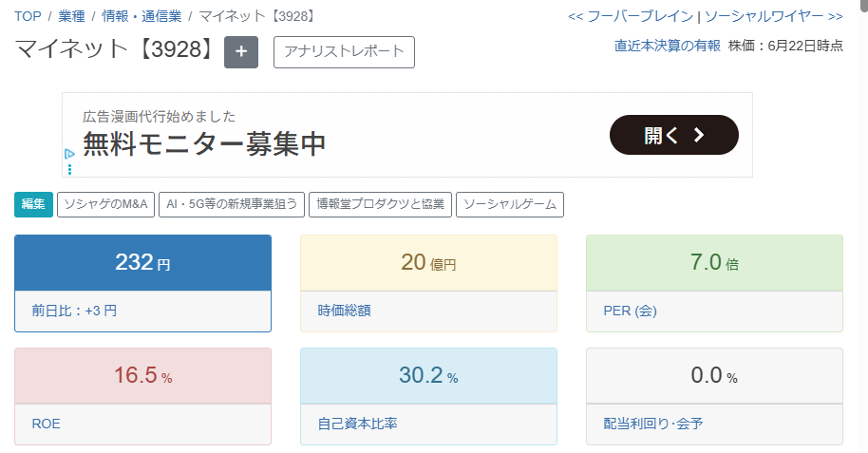Open the 配当利回り·会予 label link
868x453 pixels.
(x=653, y=424)
